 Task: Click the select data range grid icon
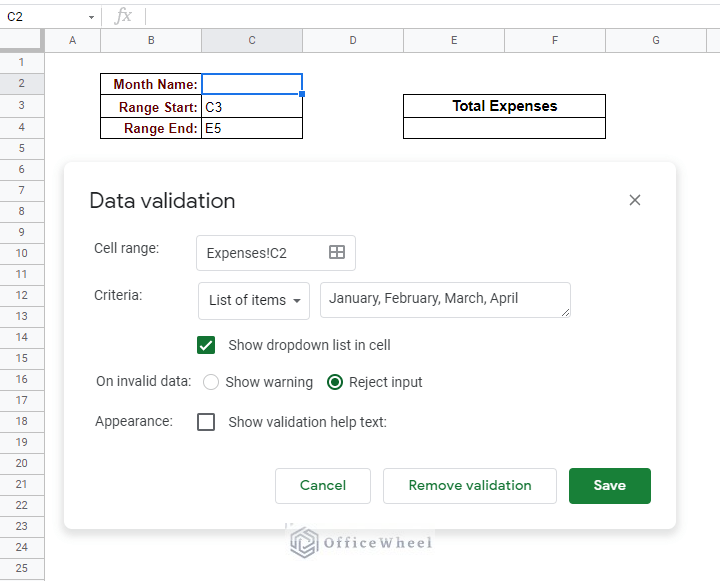[337, 253]
